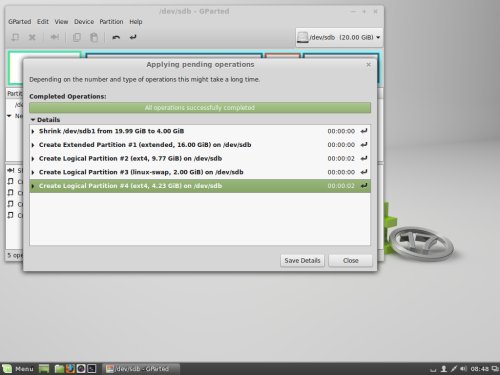Launch Firefox from the taskbar

[x=70, y=369]
